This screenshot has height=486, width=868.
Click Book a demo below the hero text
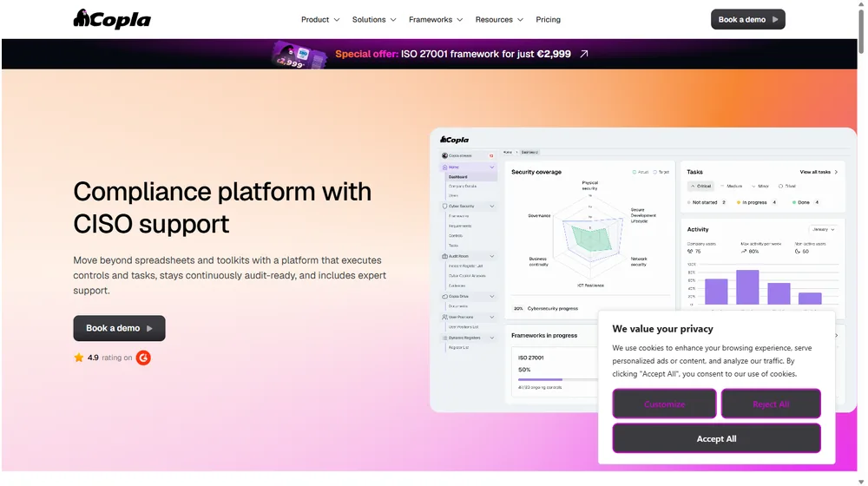(x=119, y=328)
